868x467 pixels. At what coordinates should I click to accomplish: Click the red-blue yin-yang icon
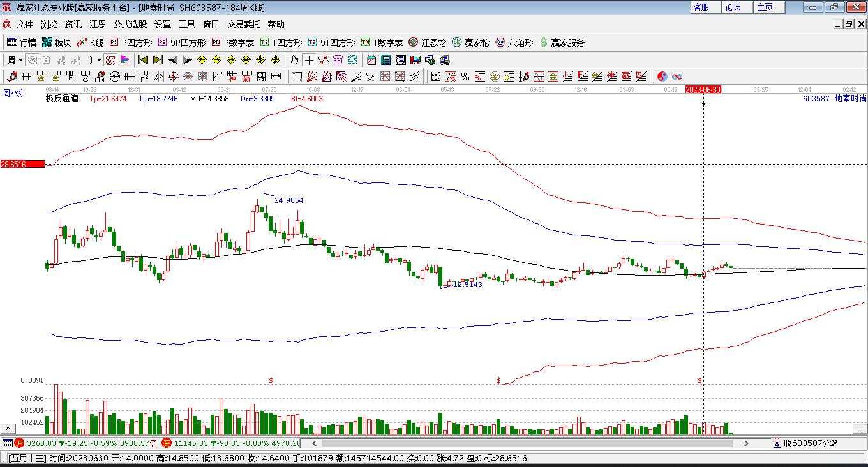pos(662,77)
